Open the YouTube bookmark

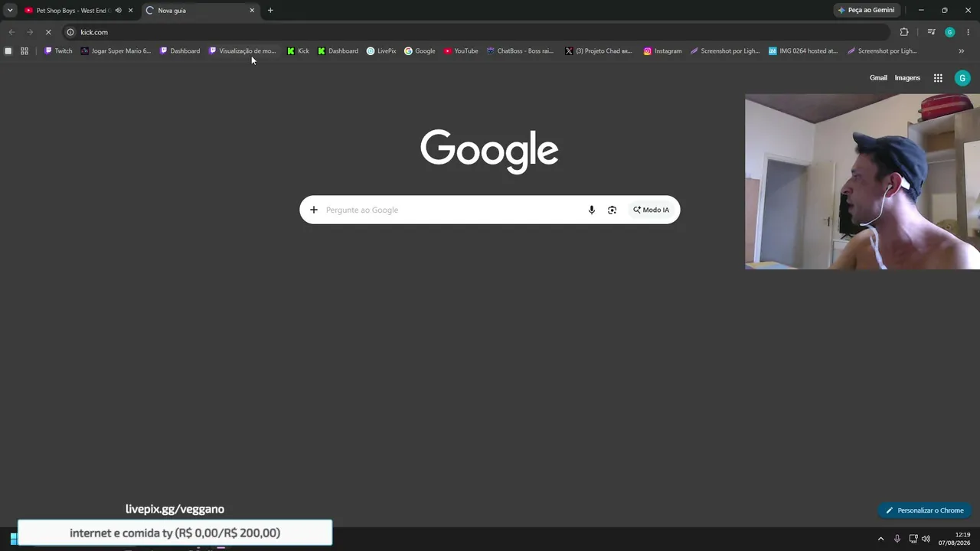[461, 51]
